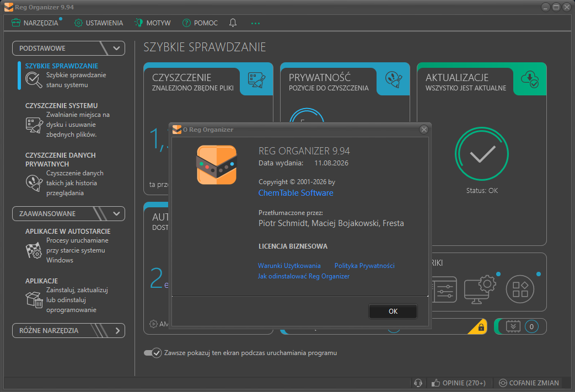Viewport: 575px width, 392px height.
Task: Click the Prywatność card header icon
Action: point(394,79)
